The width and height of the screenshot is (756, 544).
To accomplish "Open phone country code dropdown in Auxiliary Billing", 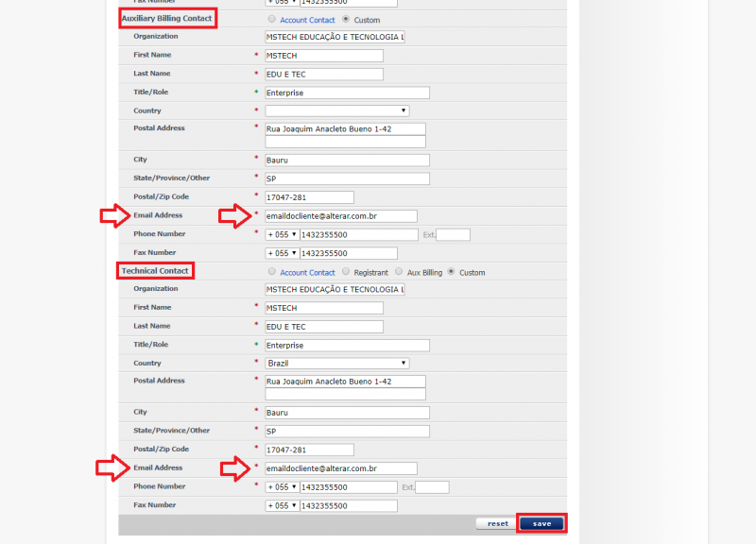I will 282,234.
